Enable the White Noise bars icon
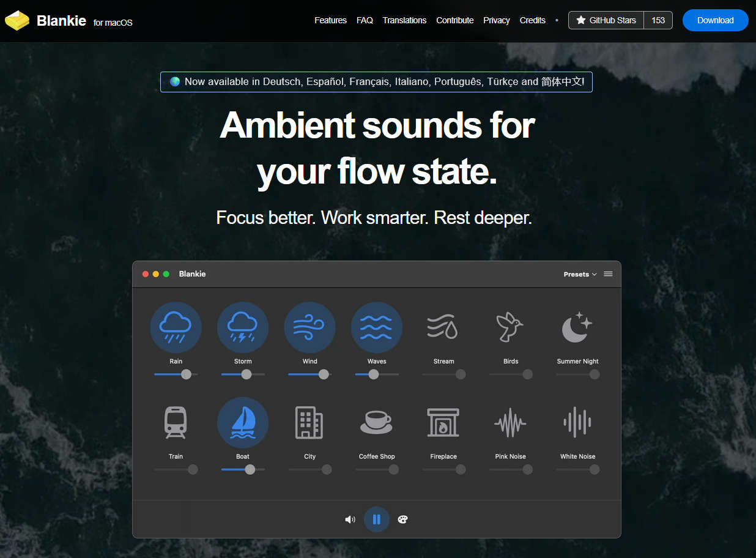756x558 pixels. tap(577, 423)
